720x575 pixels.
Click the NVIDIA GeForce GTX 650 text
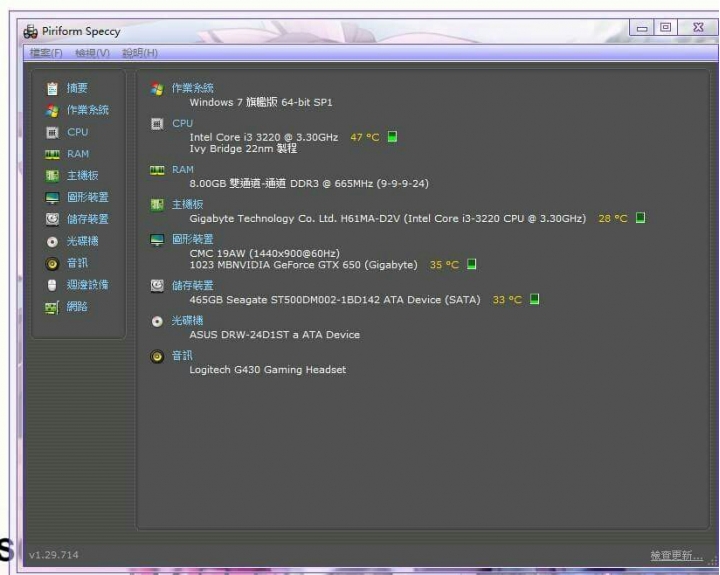point(304,265)
